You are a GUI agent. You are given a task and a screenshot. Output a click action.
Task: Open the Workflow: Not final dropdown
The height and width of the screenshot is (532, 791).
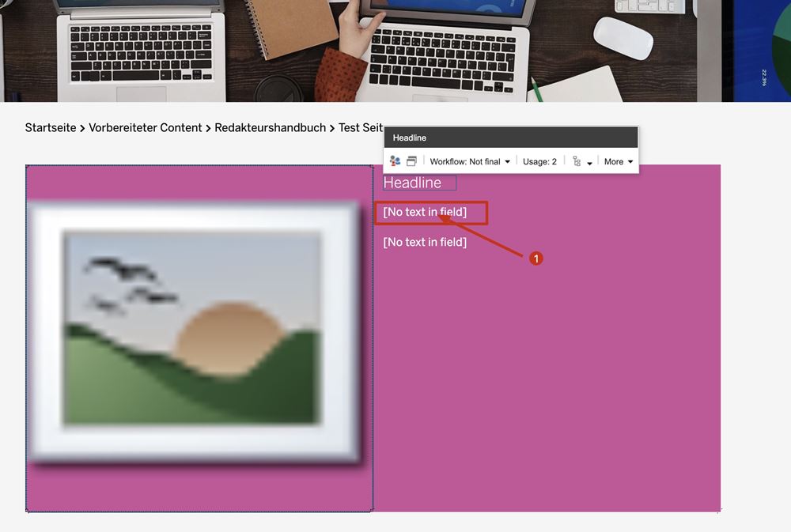(x=470, y=161)
